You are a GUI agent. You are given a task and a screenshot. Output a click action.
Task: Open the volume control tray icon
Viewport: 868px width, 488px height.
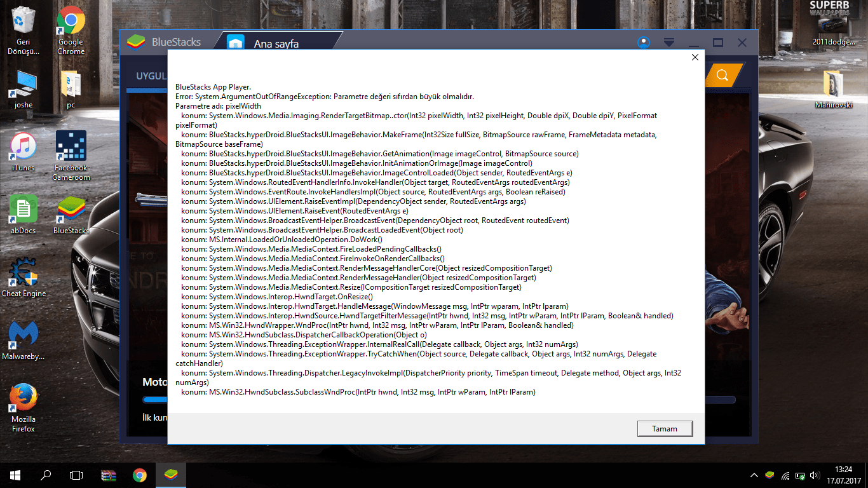point(815,475)
